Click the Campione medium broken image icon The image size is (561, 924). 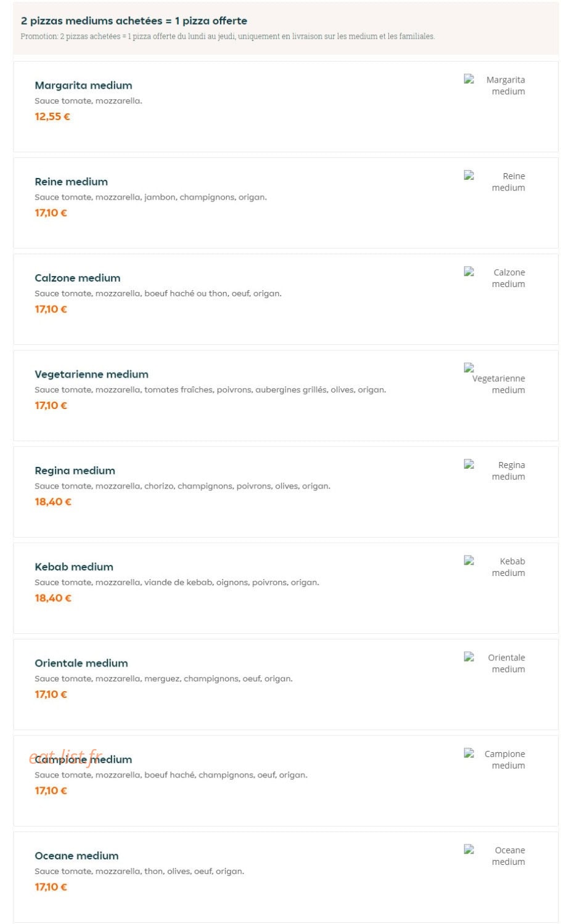click(x=469, y=753)
